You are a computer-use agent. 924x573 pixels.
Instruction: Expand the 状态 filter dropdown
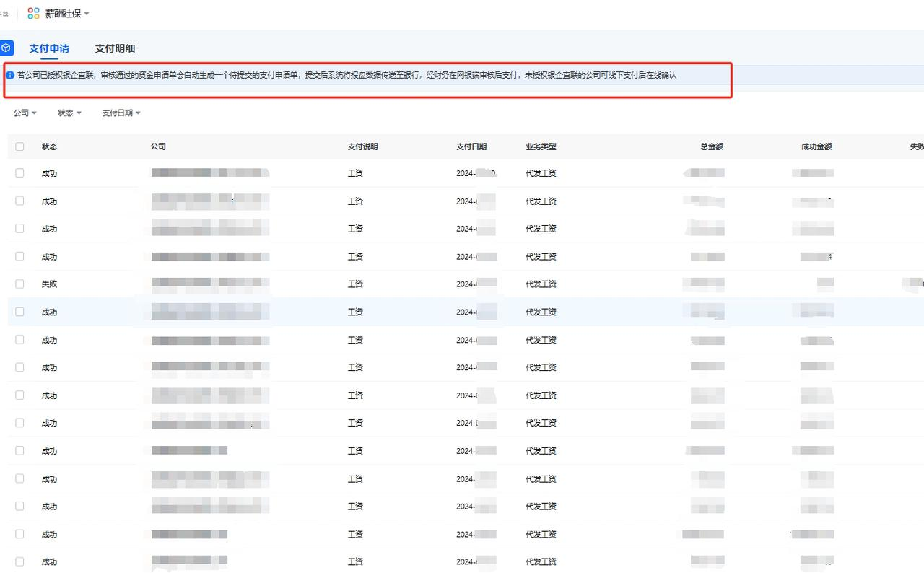pos(70,113)
